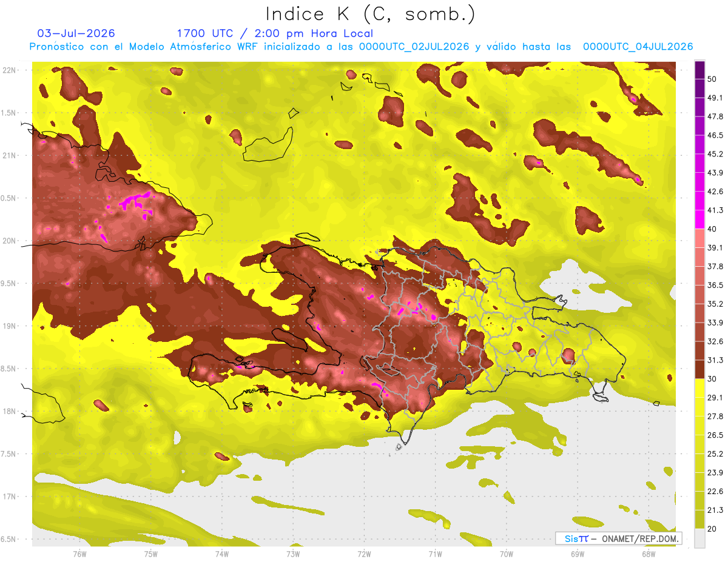Click the colorbar value "27.8"

715,416
